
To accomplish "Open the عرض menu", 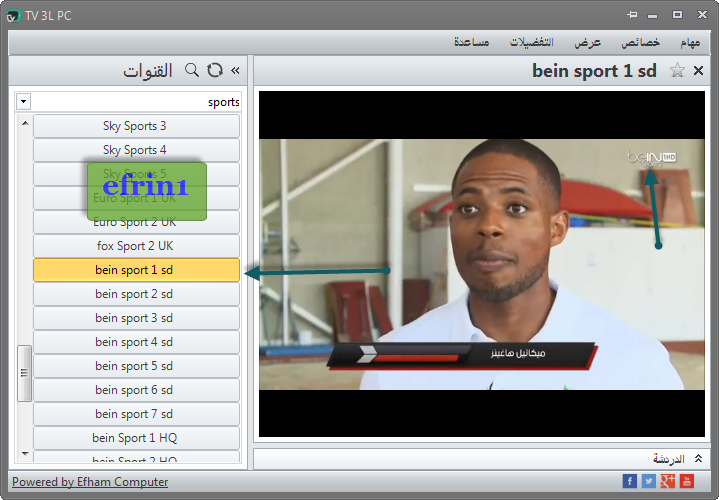I will pos(587,42).
